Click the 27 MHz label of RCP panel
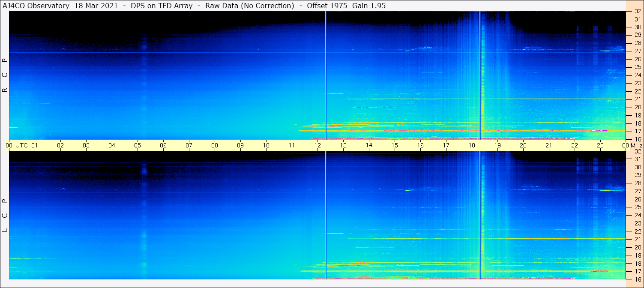Screen dimensions: 644x288 coord(637,51)
